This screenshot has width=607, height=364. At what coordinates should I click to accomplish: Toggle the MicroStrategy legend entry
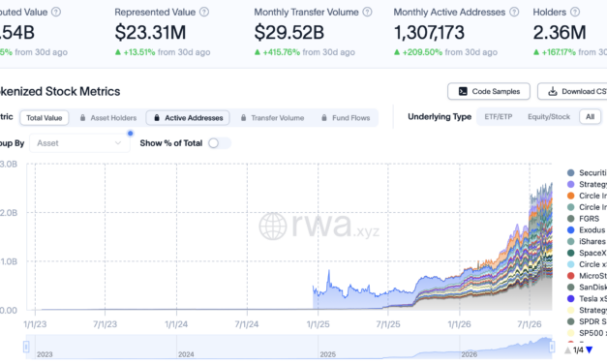587,276
